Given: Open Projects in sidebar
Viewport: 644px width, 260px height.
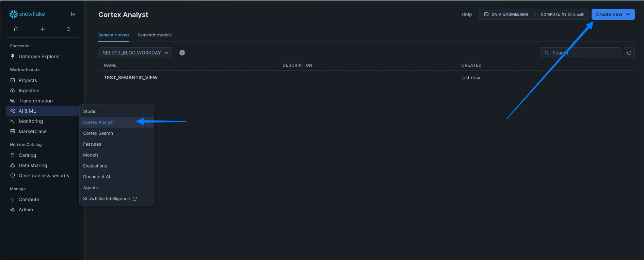Looking at the screenshot, I should [42, 80].
